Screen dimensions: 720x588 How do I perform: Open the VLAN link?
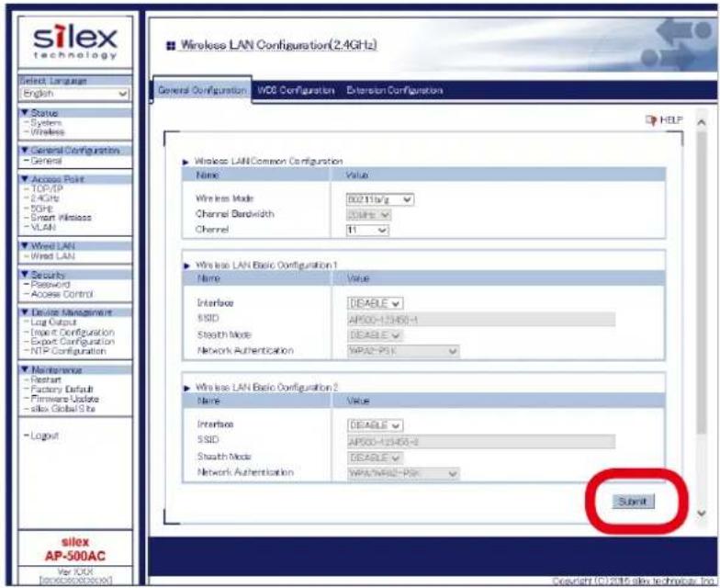coord(42,227)
